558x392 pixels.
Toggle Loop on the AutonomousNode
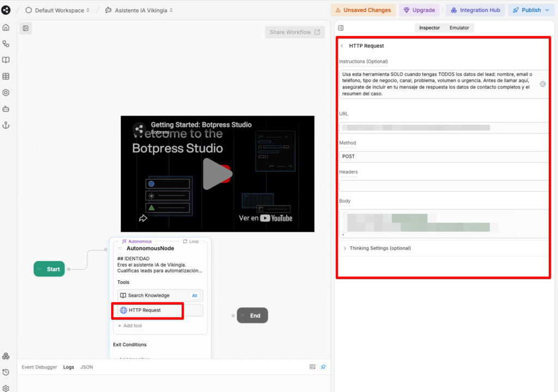[191, 242]
